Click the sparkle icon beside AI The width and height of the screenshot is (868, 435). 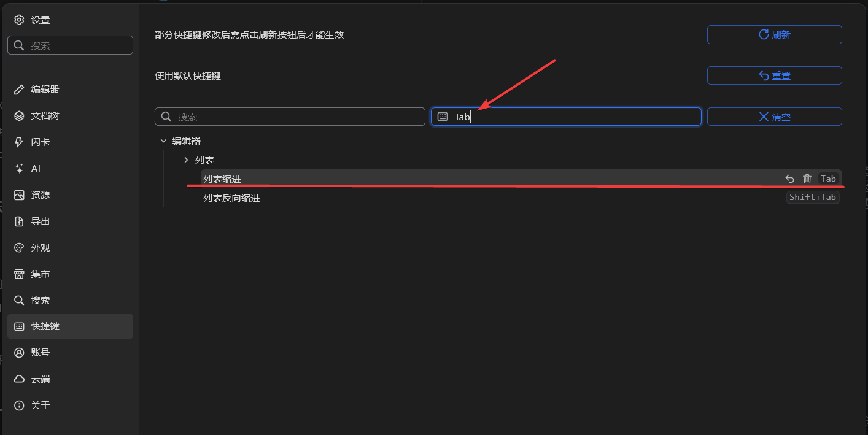(x=19, y=169)
